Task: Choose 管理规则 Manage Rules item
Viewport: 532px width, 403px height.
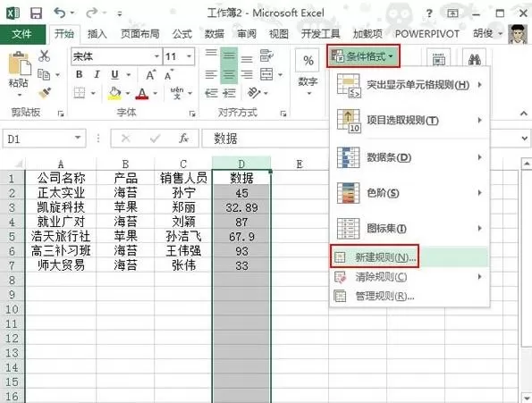Action: (x=410, y=297)
